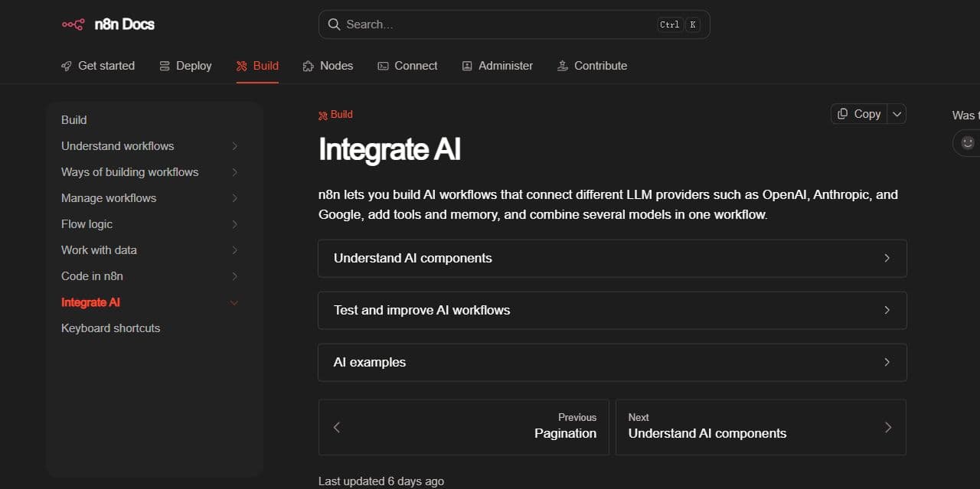The height and width of the screenshot is (489, 980).
Task: Expand the Manage workflows chevron
Action: [234, 198]
